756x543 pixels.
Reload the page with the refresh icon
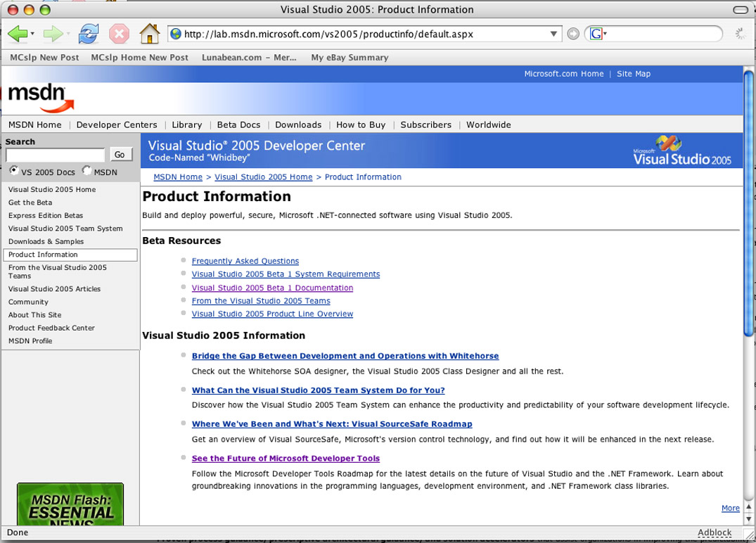click(x=89, y=34)
